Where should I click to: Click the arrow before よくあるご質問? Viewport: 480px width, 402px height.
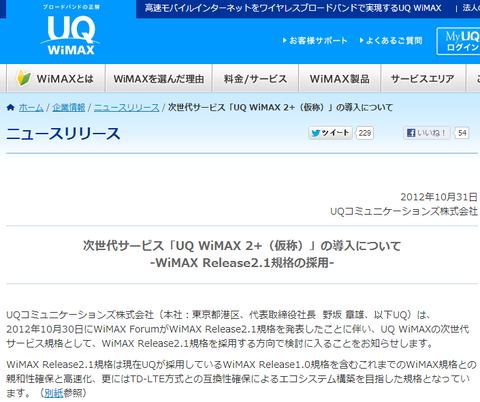pyautogui.click(x=361, y=41)
